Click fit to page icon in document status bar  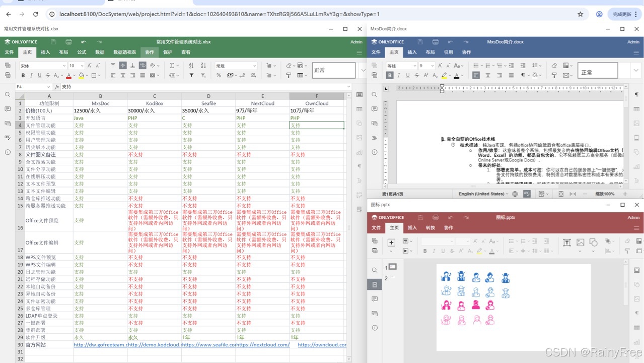pyautogui.click(x=561, y=194)
